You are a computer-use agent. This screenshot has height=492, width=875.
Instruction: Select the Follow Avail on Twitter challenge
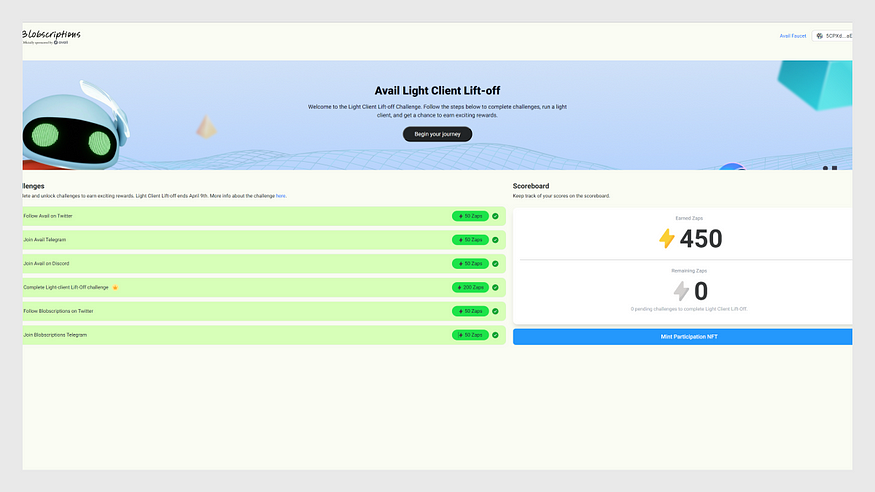(264, 216)
